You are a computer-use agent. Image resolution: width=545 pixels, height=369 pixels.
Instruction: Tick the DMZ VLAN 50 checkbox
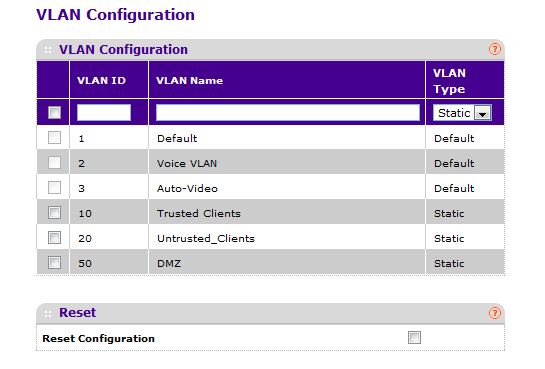tap(54, 262)
